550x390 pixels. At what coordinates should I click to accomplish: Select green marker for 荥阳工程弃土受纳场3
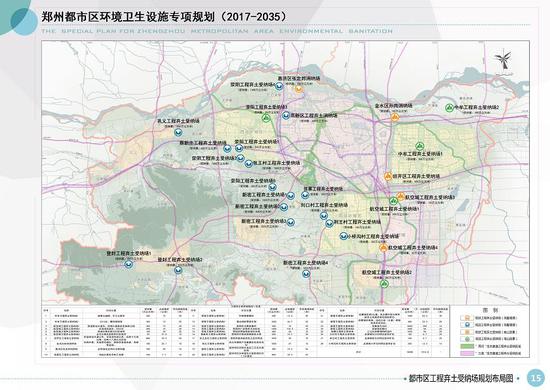[266, 118]
